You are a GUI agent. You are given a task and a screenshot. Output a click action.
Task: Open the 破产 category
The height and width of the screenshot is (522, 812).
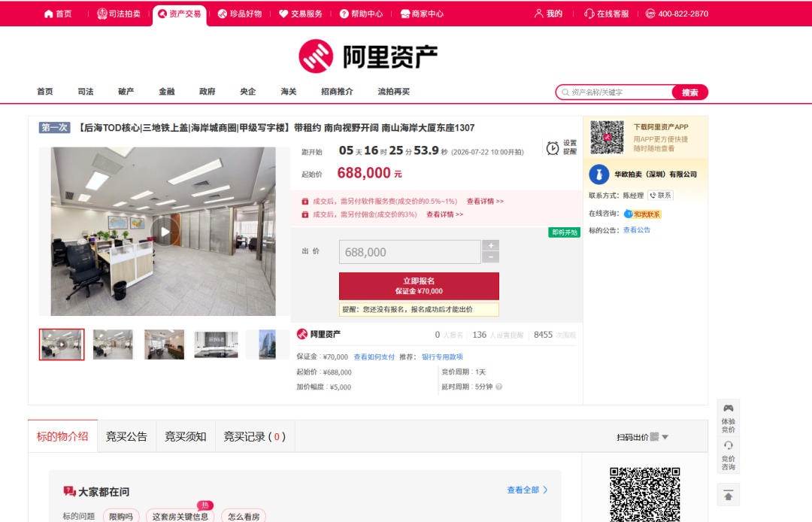(126, 92)
